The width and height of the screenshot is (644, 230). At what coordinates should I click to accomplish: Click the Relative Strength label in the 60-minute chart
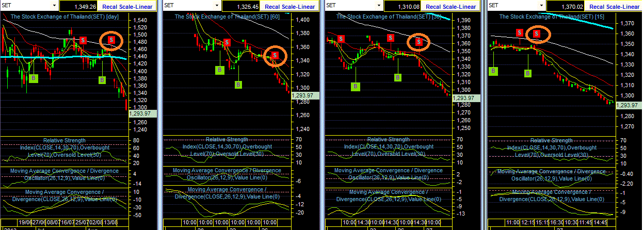tap(227, 139)
